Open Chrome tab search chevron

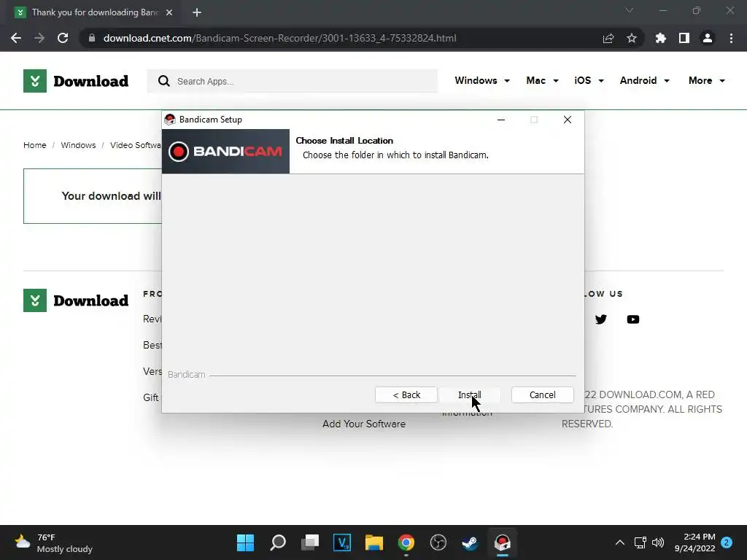630,10
